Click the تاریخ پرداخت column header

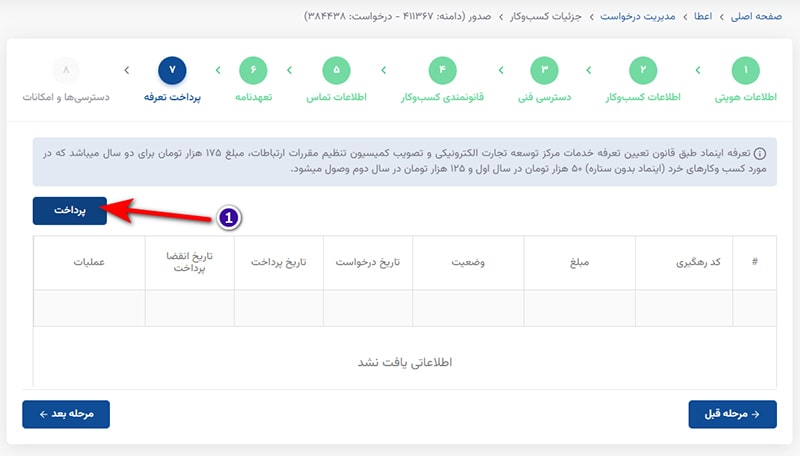(x=278, y=262)
